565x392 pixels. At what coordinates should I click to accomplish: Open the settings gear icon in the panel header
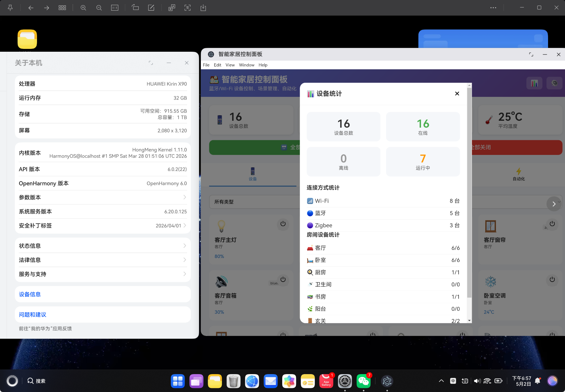pyautogui.click(x=554, y=83)
